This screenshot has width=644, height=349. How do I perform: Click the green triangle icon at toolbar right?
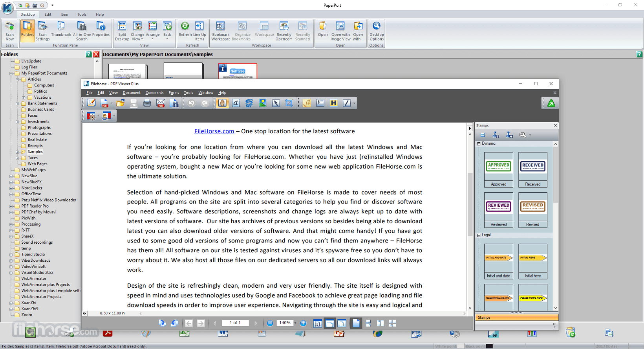coord(551,103)
